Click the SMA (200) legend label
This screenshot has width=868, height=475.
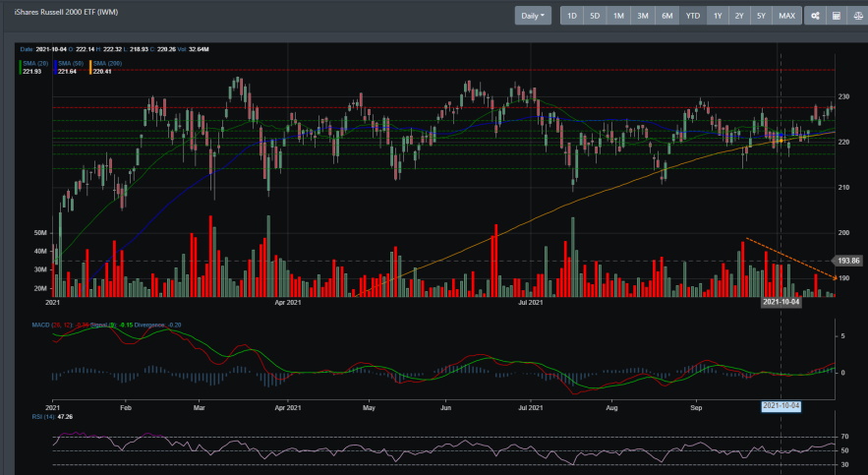(107, 64)
